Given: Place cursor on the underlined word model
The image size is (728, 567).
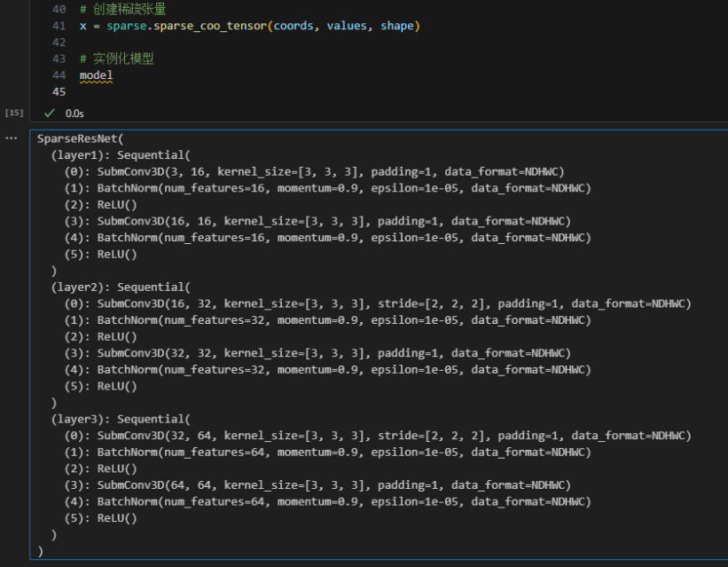Looking at the screenshot, I should (x=96, y=75).
